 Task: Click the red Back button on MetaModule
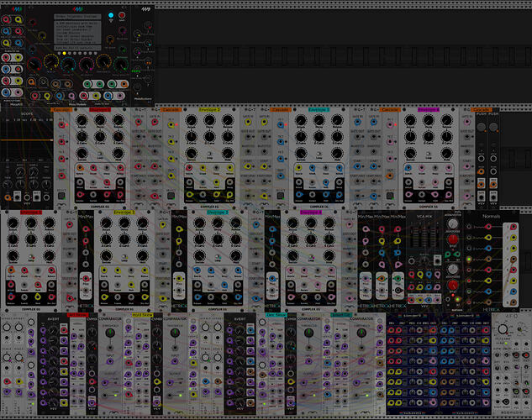coord(122,15)
